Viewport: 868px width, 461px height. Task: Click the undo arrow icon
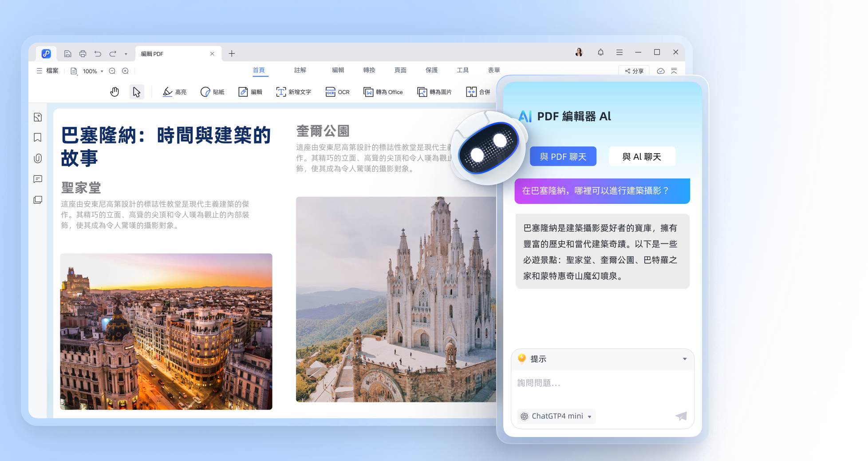[x=98, y=54]
